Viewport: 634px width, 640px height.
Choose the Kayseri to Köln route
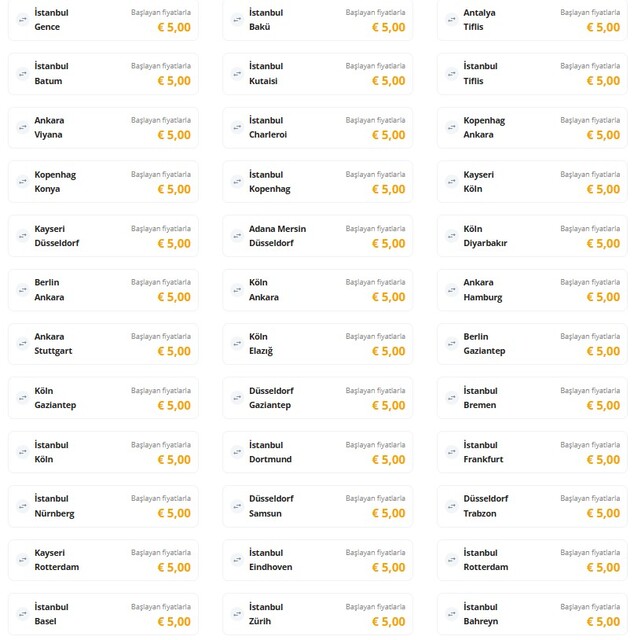click(532, 181)
